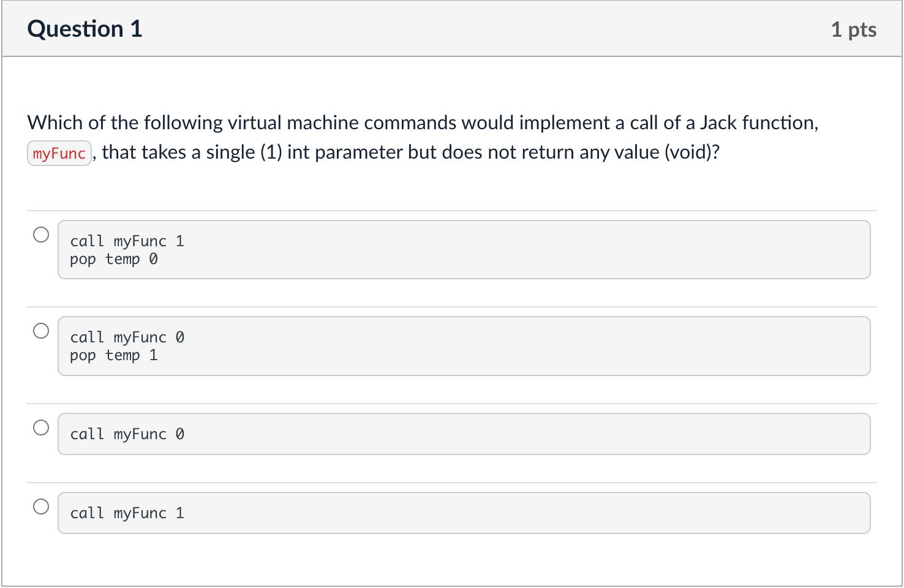
Task: Click the fourth answer box 'call myFunc 1'
Action: (464, 513)
